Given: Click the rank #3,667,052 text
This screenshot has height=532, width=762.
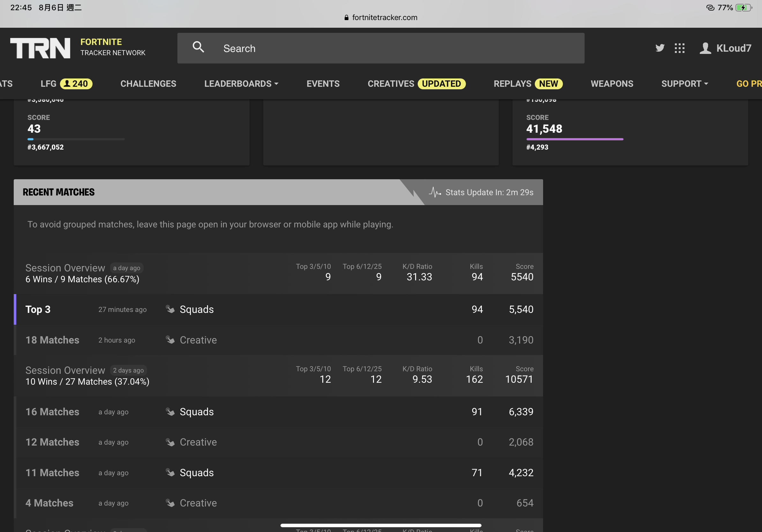Looking at the screenshot, I should (x=45, y=147).
